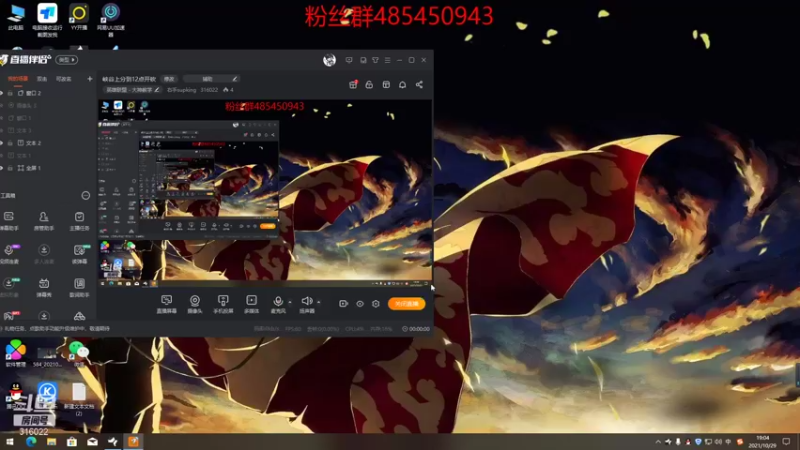
Task: Open the 读弹幕 read-danmaku tool
Action: coord(79,254)
